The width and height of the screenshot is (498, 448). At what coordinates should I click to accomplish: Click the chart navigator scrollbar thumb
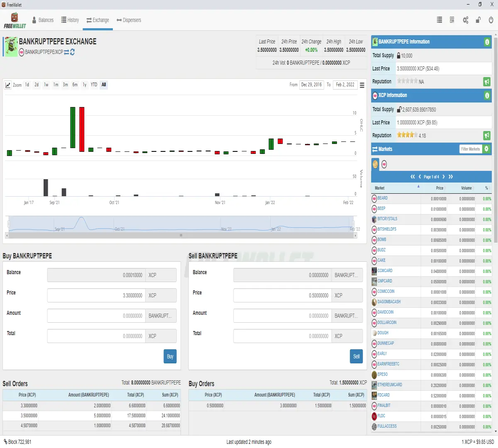(181, 235)
